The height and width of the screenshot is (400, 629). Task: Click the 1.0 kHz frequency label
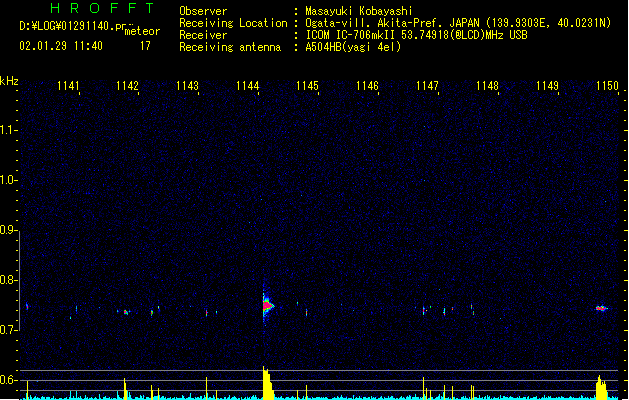click(x=9, y=180)
